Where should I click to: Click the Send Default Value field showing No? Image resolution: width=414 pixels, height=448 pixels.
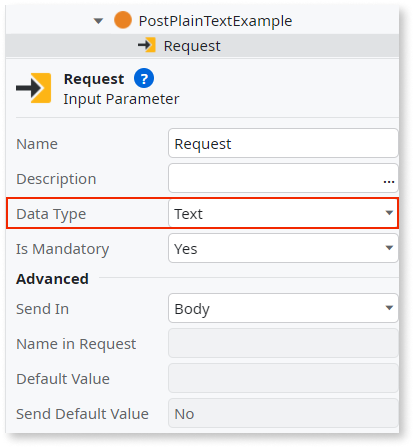click(x=283, y=413)
